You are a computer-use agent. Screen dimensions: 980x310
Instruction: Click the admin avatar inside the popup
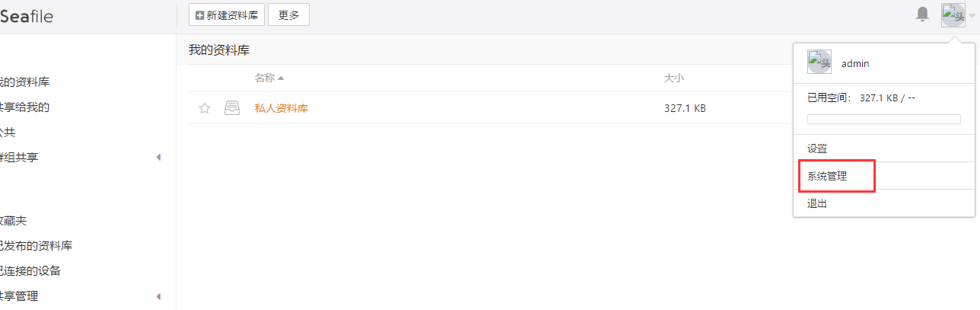pos(819,62)
